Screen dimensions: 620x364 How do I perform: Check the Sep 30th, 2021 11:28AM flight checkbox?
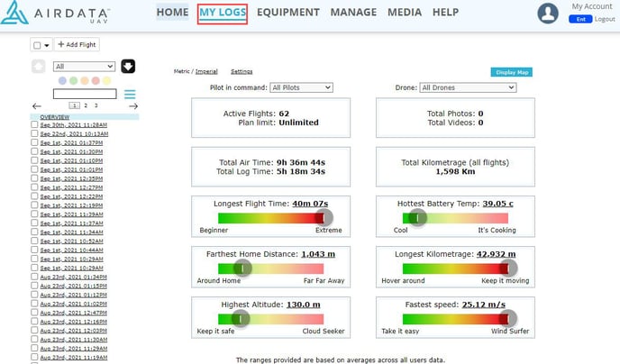coord(34,125)
